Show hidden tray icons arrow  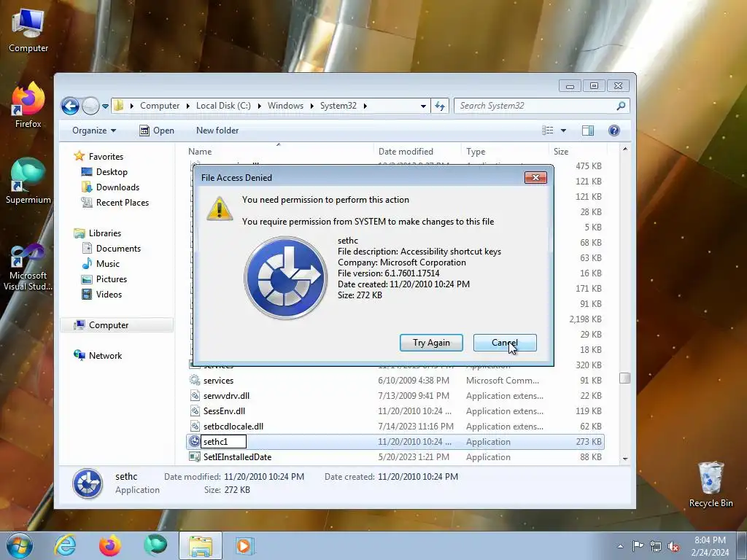tap(620, 546)
